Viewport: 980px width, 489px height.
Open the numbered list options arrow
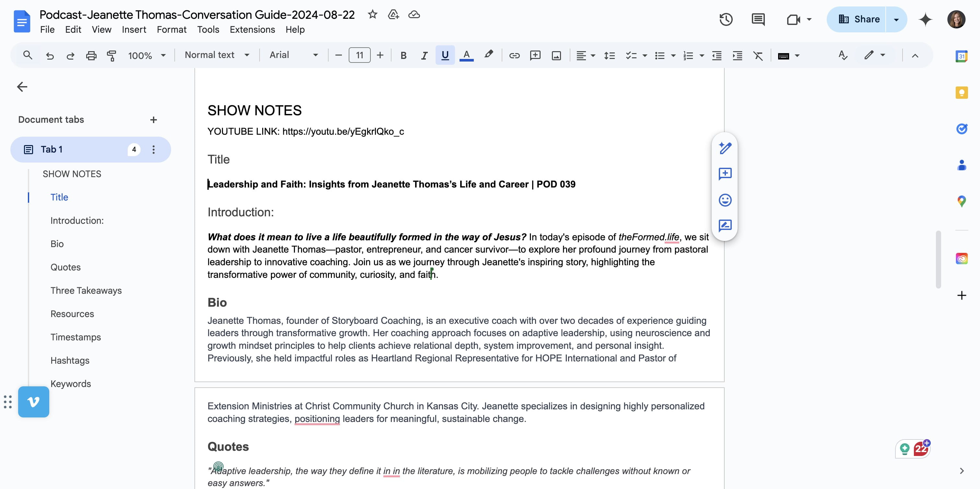tap(702, 55)
